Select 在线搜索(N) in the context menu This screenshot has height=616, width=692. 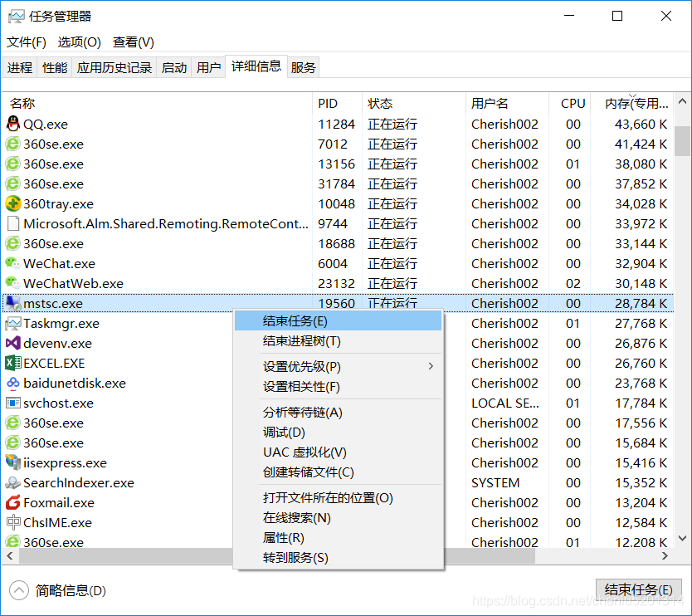click(338, 517)
